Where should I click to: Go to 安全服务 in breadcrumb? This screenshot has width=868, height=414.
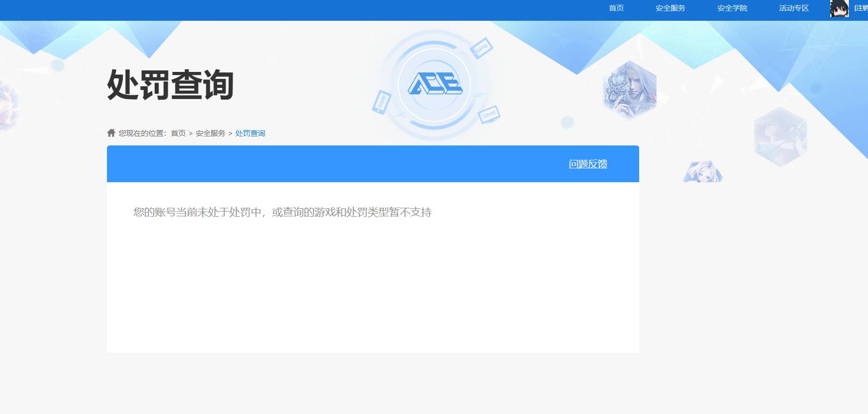click(x=211, y=133)
